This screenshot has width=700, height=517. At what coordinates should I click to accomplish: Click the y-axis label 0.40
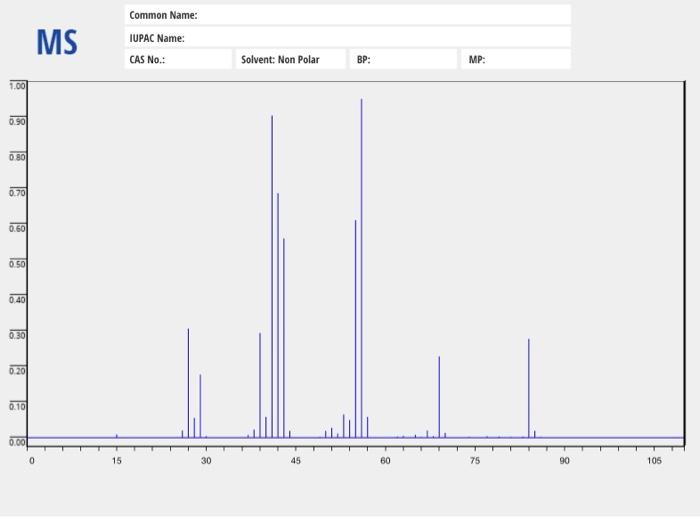pos(17,300)
